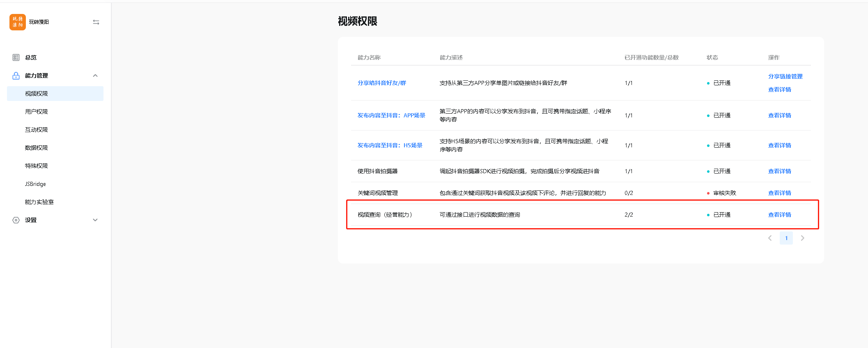The height and width of the screenshot is (348, 868).
Task: Click the 设置 gear icon
Action: [16, 220]
